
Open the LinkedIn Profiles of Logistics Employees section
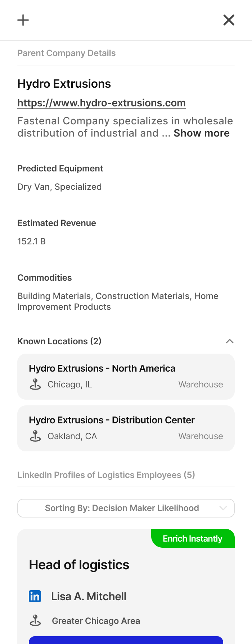106,474
